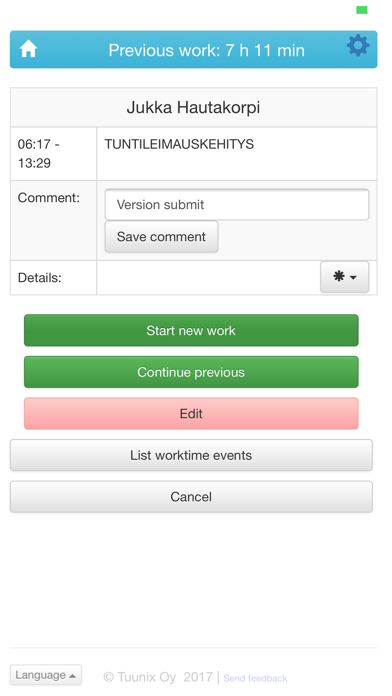List worktime events
This screenshot has height=696, width=392.
pyautogui.click(x=191, y=455)
